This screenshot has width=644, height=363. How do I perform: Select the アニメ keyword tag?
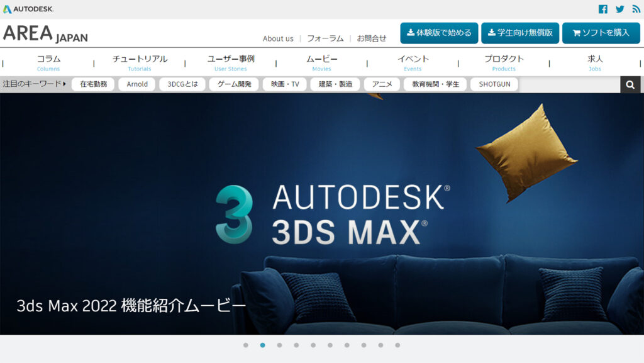382,84
